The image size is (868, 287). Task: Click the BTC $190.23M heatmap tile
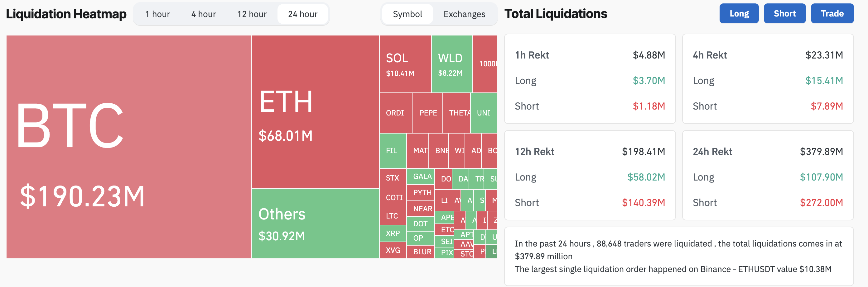[129, 147]
